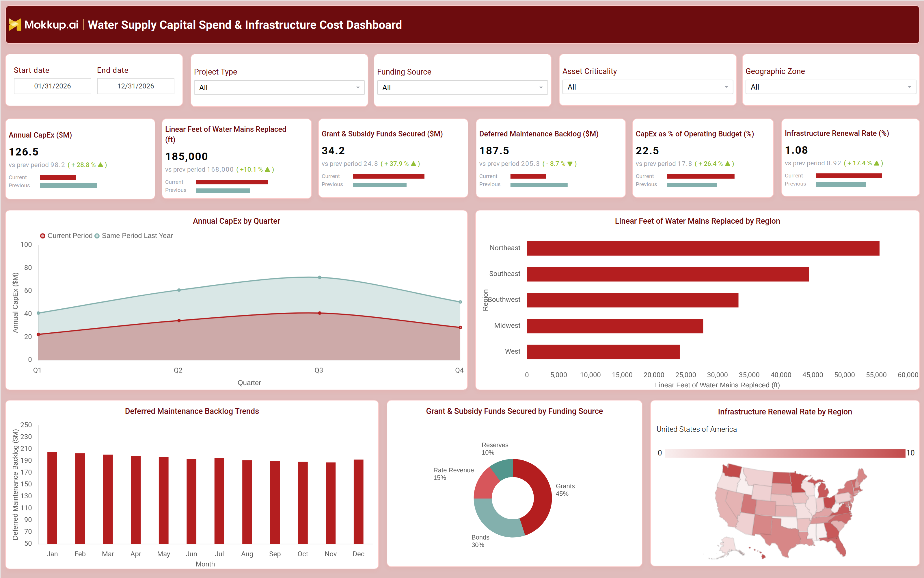Viewport: 924px width, 578px height.
Task: Click the United States of America label
Action: click(696, 429)
